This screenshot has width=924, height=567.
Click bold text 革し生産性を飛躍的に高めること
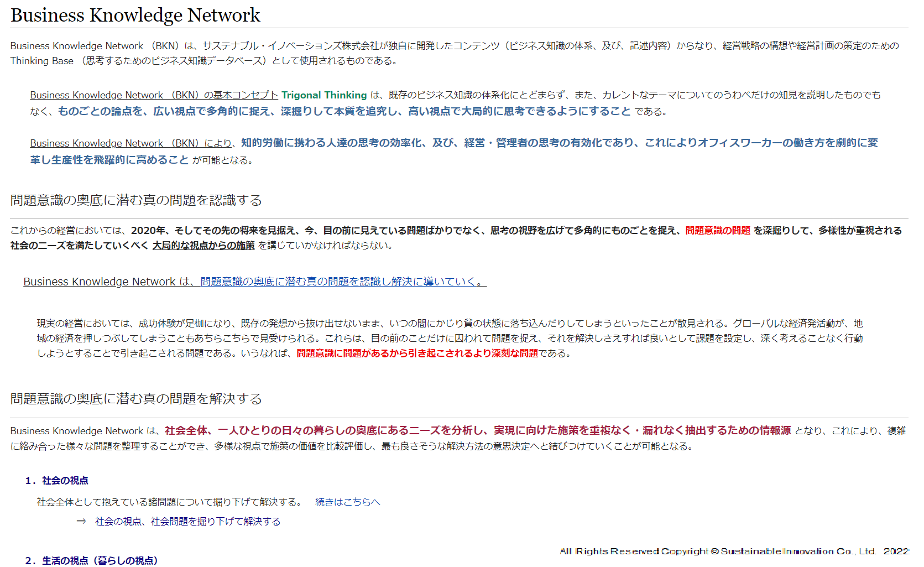pos(109,160)
